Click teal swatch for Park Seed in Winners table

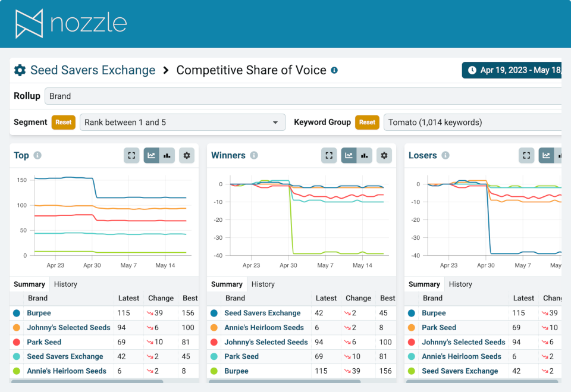pyautogui.click(x=214, y=356)
